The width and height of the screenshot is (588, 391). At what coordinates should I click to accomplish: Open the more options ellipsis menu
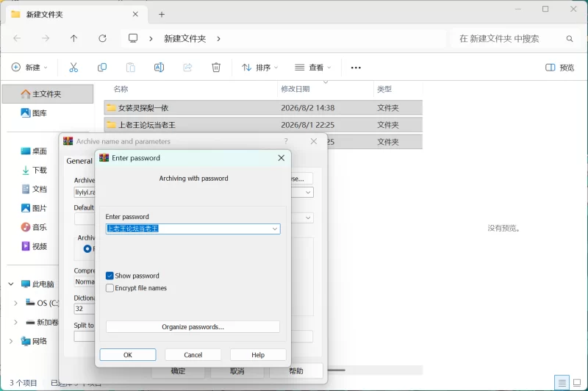356,68
